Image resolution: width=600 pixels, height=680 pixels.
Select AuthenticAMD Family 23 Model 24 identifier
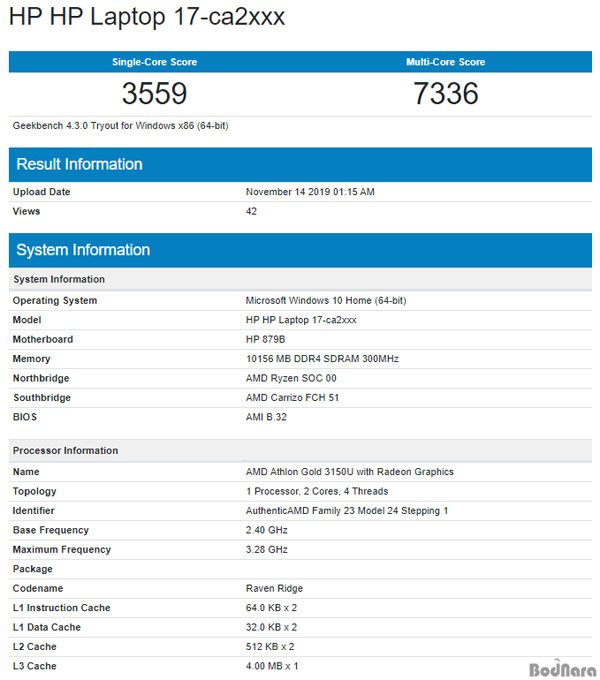[347, 511]
